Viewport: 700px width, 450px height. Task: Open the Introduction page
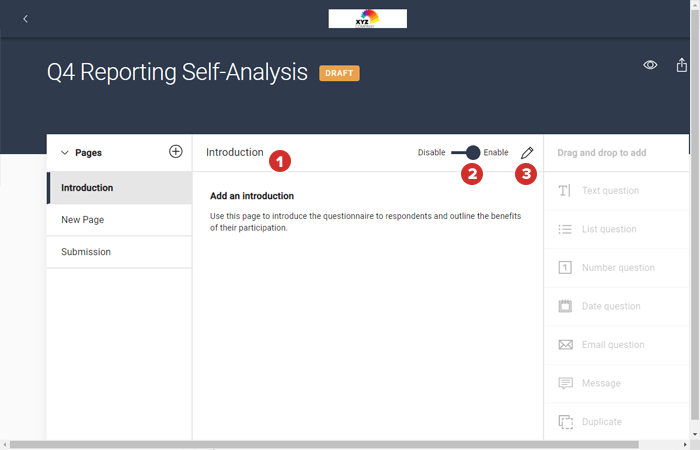(118, 188)
